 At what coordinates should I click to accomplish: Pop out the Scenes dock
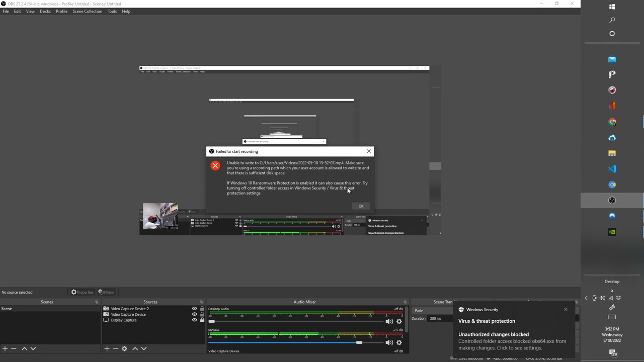click(x=97, y=302)
